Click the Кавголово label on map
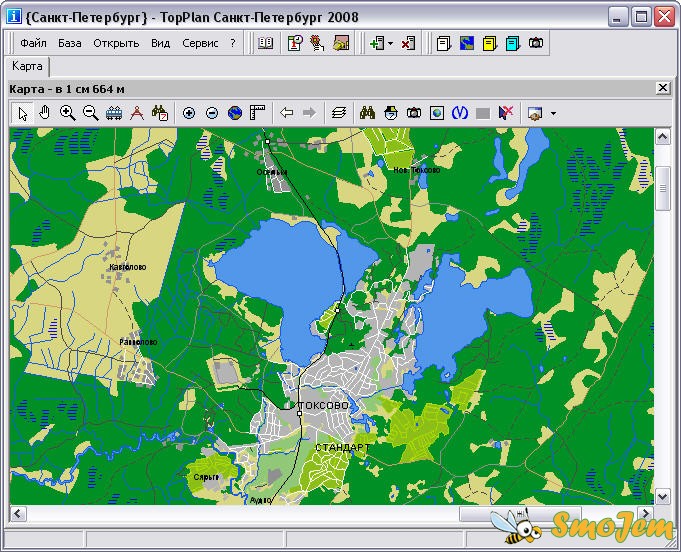Screen dimensions: 681x552 coord(128,267)
